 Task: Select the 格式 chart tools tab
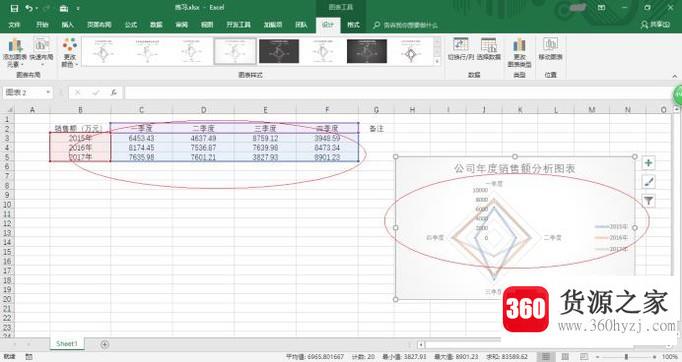[353, 25]
